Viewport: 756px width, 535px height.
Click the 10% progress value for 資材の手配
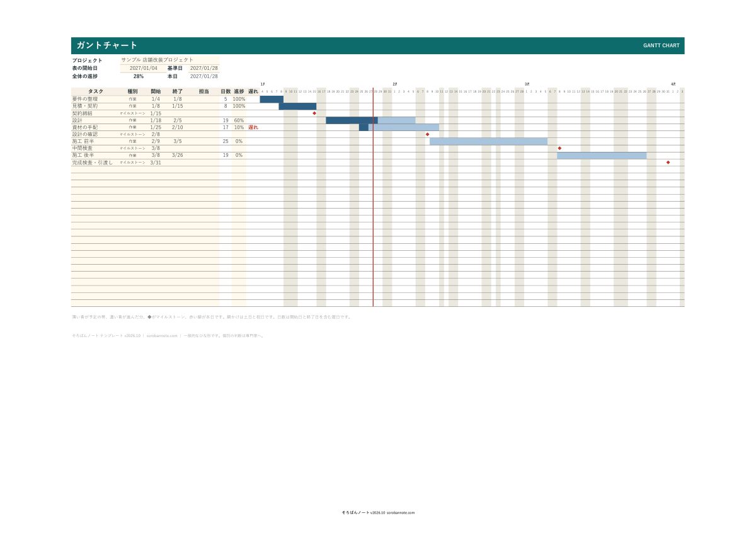click(x=239, y=127)
